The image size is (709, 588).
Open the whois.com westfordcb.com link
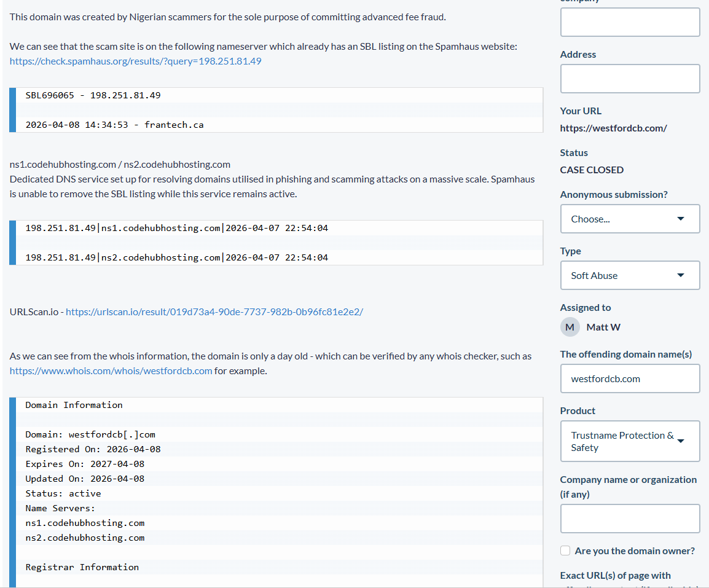point(111,371)
